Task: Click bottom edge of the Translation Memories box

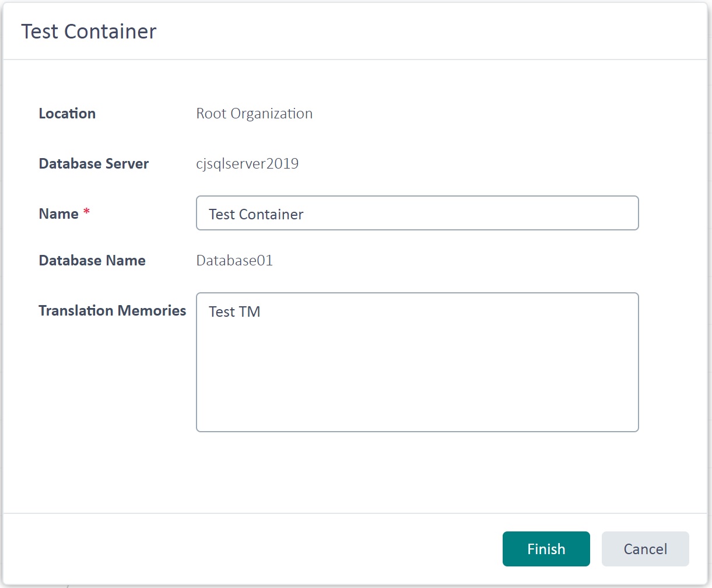Action: click(417, 430)
